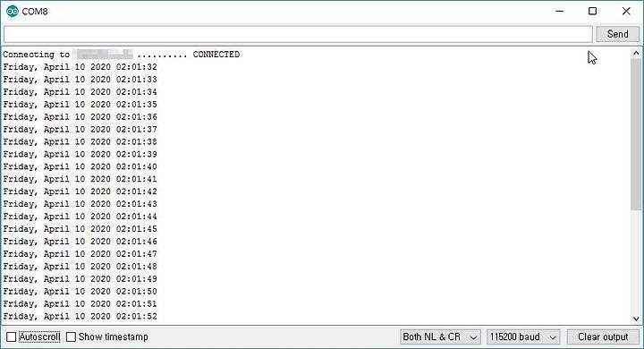Click the vertical scrollbar thumb
The image size is (644, 349).
click(636, 135)
